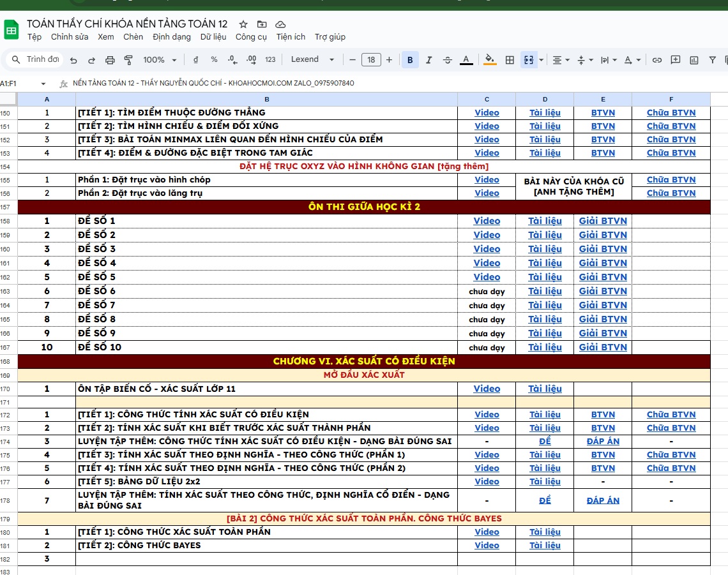
Task: Toggle italic formatting
Action: point(428,60)
